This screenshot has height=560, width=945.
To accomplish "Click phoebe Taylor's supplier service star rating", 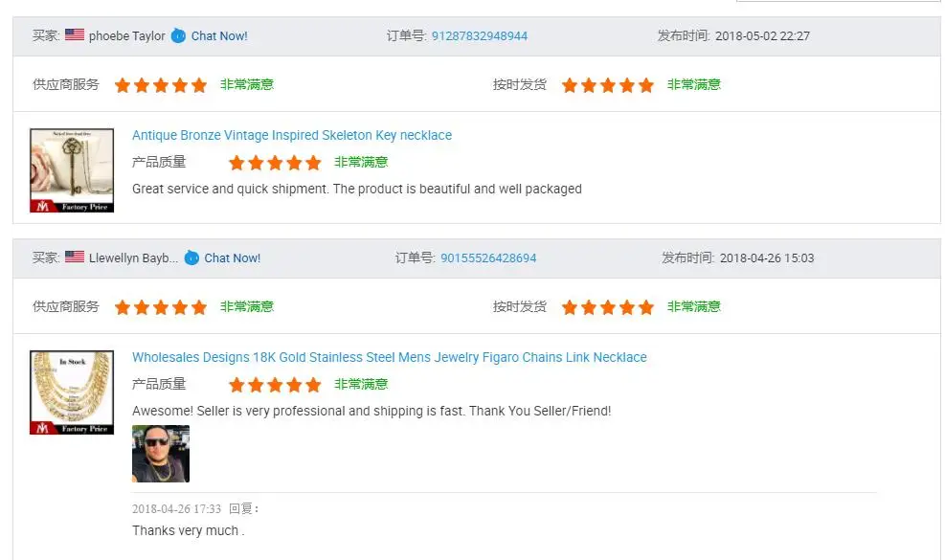I will (x=161, y=85).
